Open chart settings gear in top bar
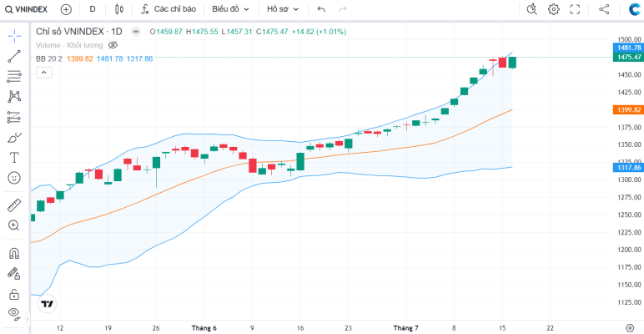 (554, 9)
